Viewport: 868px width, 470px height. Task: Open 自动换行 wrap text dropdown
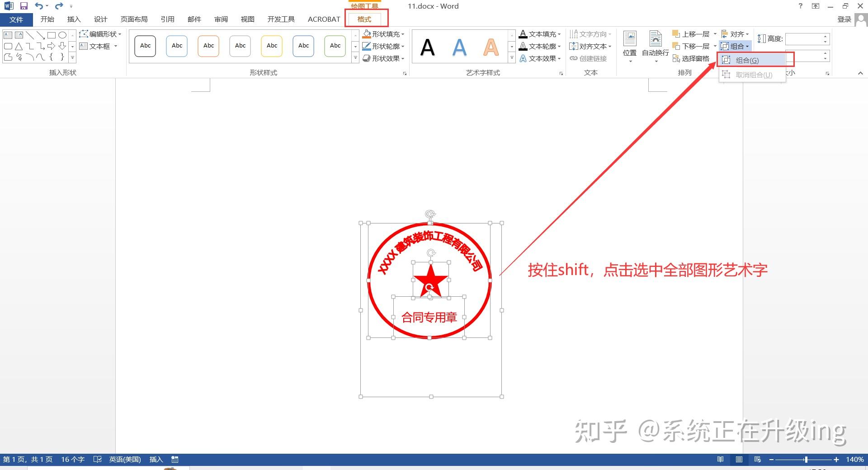[656, 47]
